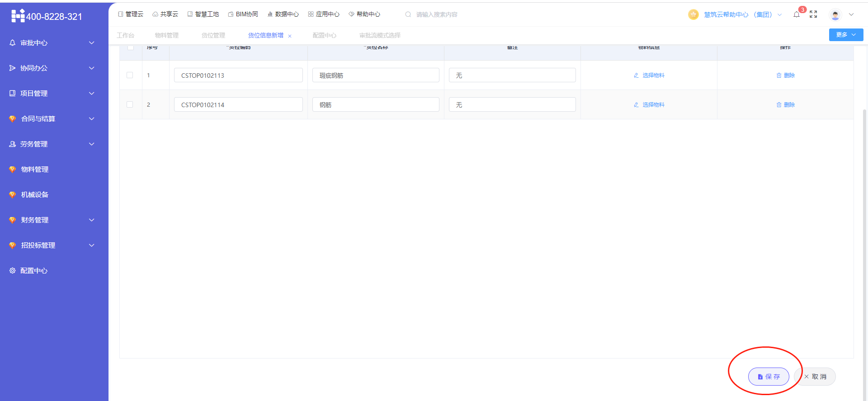Click the 取消 button
This screenshot has width=868, height=401.
coord(815,377)
